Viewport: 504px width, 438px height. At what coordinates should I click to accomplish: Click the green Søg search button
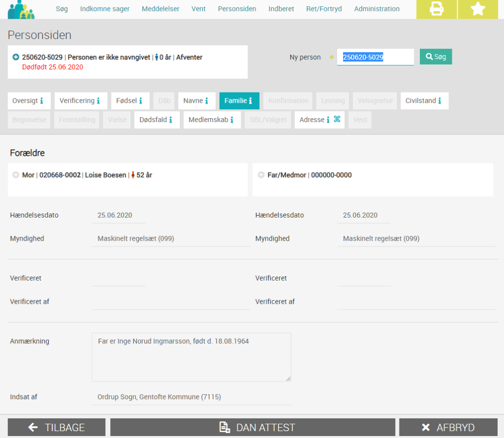pos(436,57)
